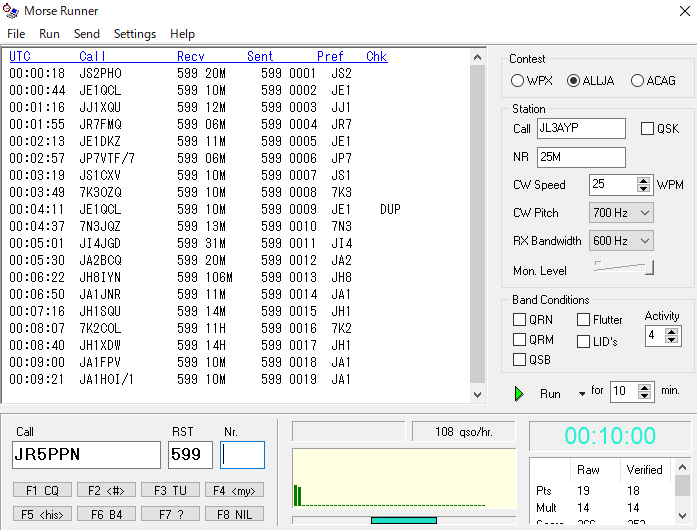Increase CW Speed with up arrow

coord(643,181)
